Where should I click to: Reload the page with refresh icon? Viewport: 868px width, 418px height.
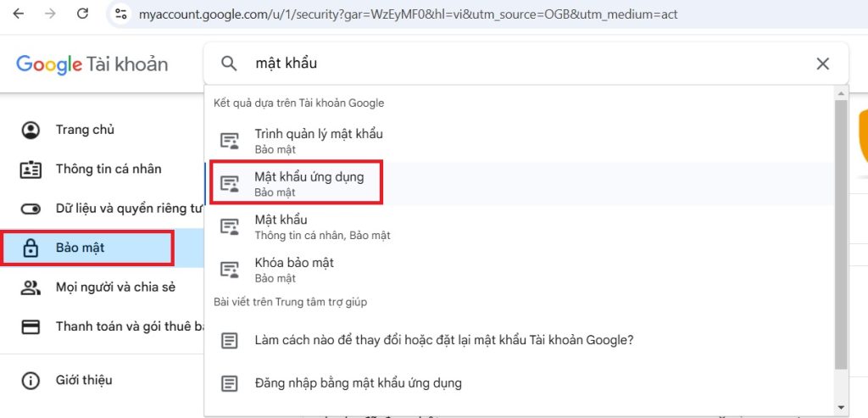point(82,14)
